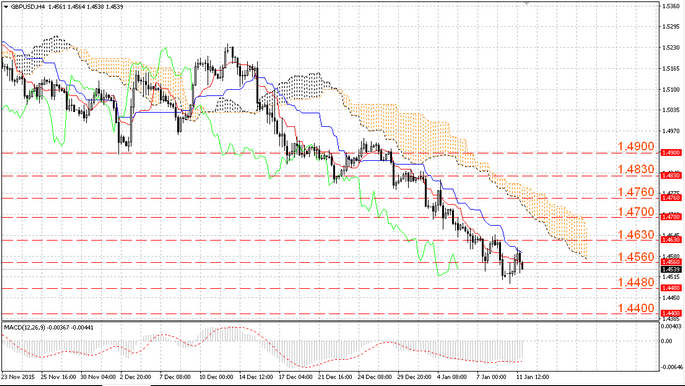Click the red 1.4900 price tag on axis

coord(671,153)
